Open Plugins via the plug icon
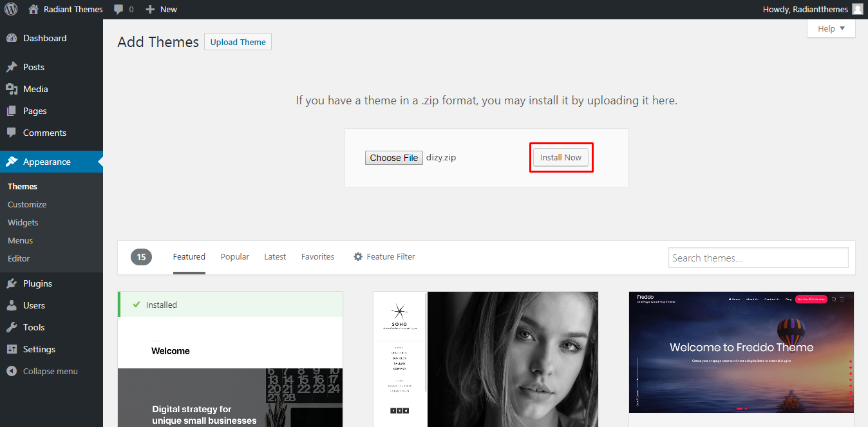 click(12, 283)
